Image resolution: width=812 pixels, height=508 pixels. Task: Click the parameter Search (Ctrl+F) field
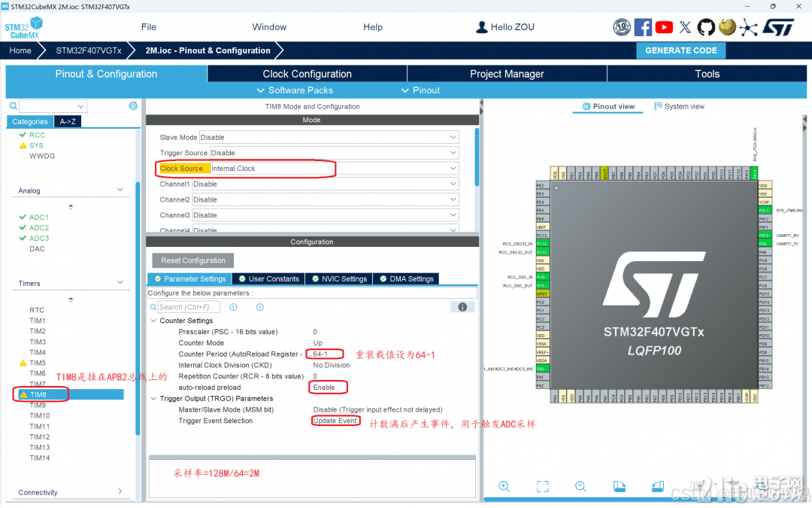tap(189, 307)
